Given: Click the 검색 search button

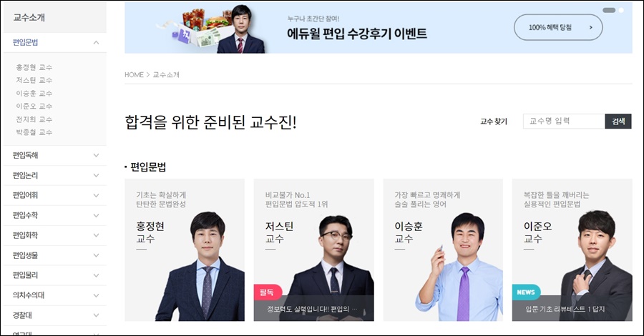Looking at the screenshot, I should (x=618, y=121).
